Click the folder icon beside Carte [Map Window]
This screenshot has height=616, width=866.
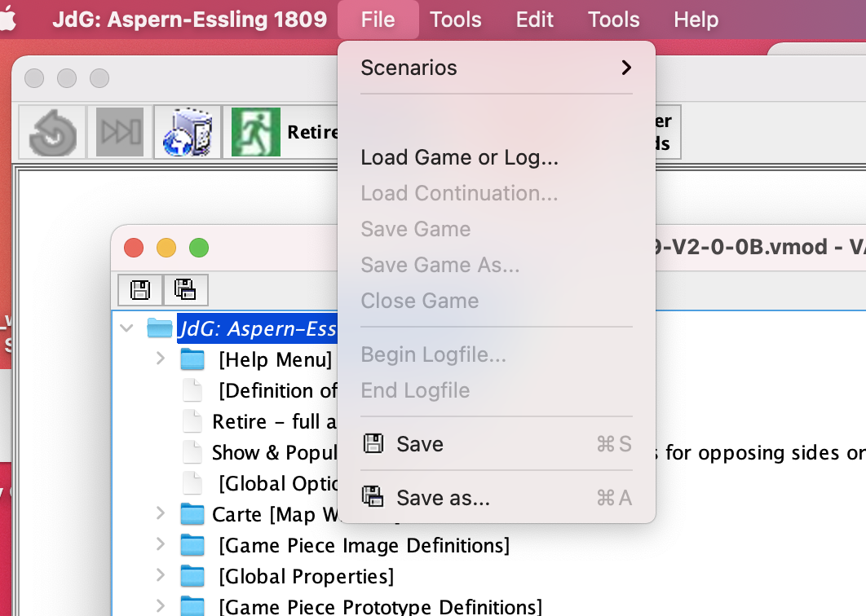coord(192,513)
